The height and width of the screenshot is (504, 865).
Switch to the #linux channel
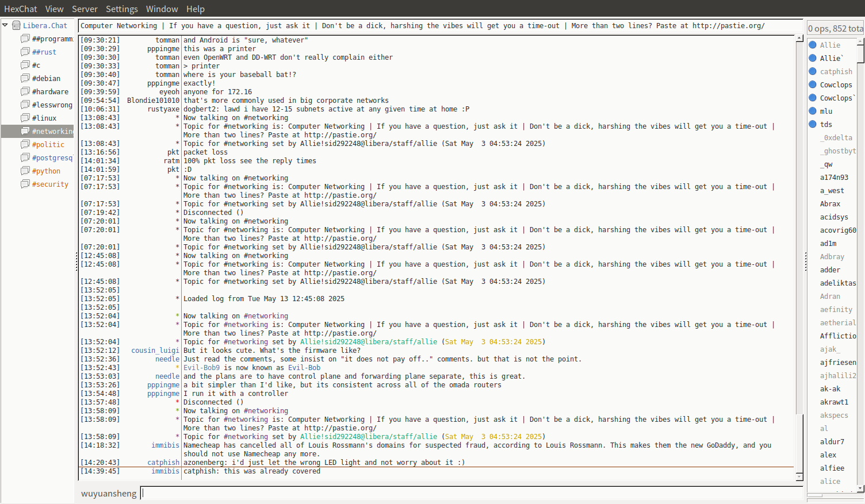(44, 118)
